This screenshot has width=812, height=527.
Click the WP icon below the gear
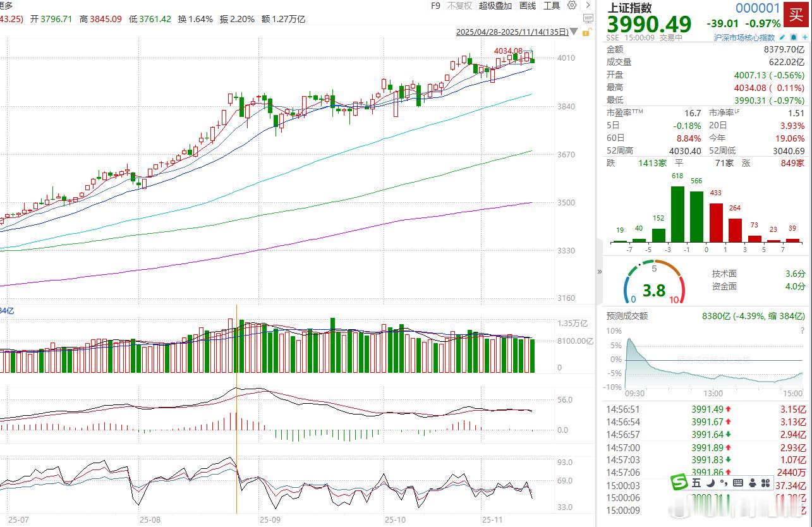click(587, 18)
